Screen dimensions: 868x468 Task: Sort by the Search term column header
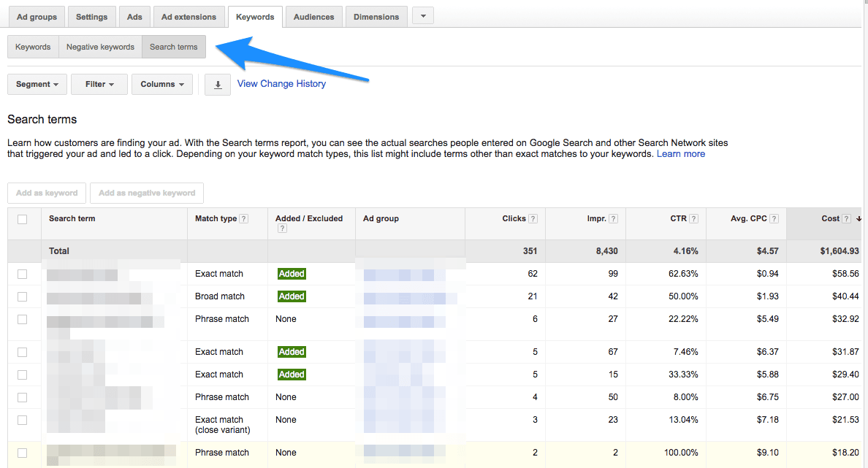[x=72, y=218]
